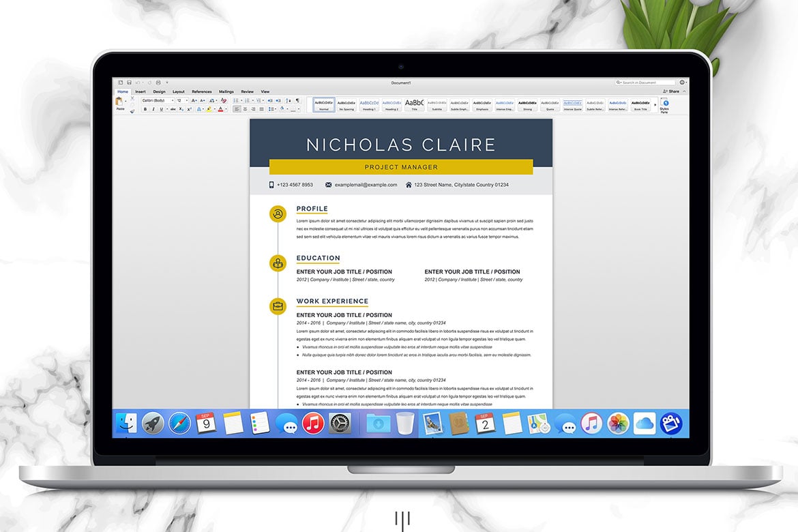Open the font size dropdown

click(x=183, y=100)
